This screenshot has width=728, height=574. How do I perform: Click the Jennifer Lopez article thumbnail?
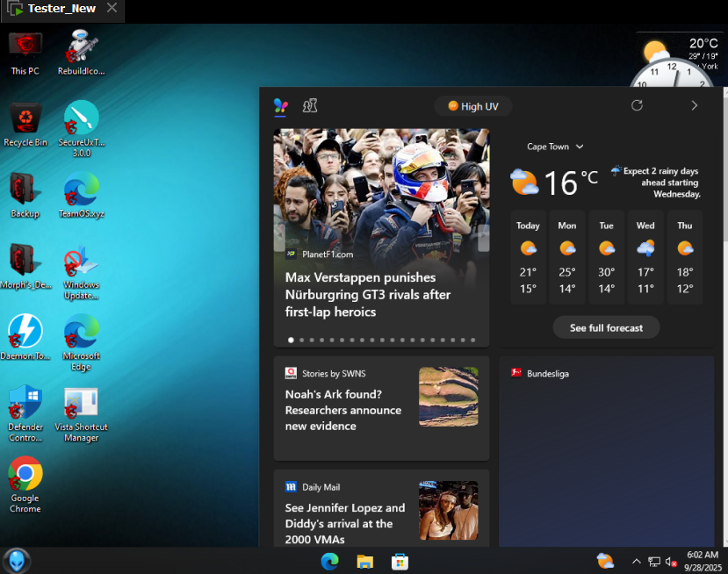click(x=449, y=510)
